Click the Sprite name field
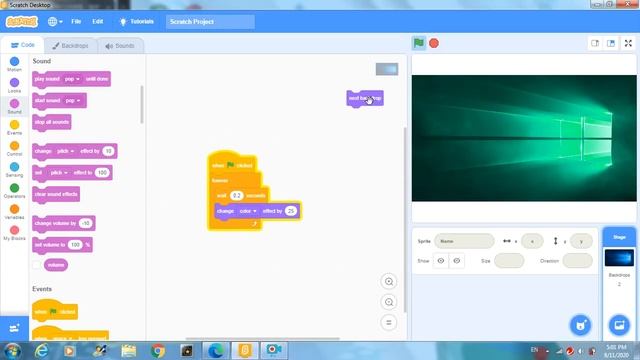 point(464,241)
